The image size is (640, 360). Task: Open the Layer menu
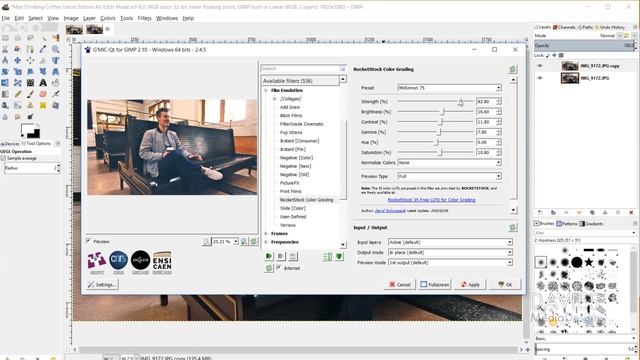[x=89, y=18]
